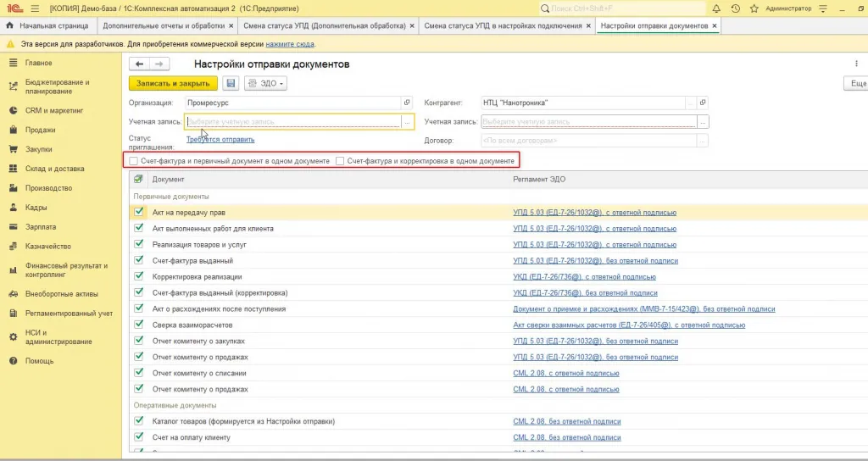Open УКД link for Корректировка реализации
The image size is (868, 461).
[585, 277]
